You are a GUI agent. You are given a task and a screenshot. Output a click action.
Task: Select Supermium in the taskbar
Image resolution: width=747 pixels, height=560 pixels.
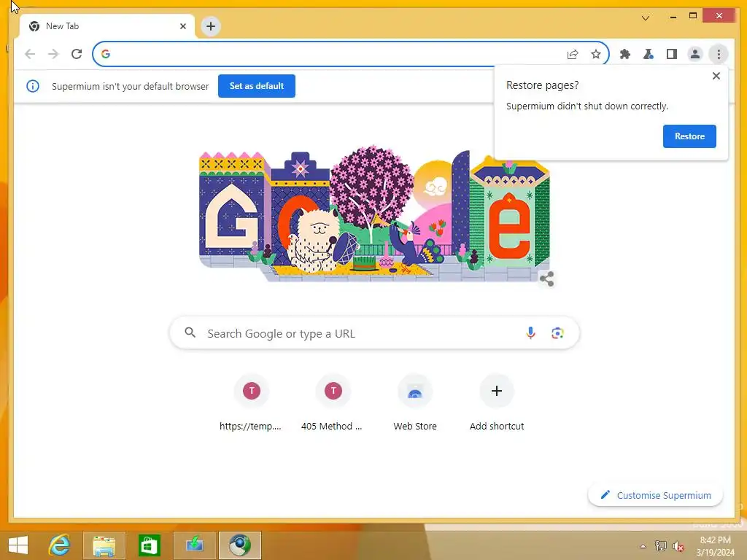239,545
